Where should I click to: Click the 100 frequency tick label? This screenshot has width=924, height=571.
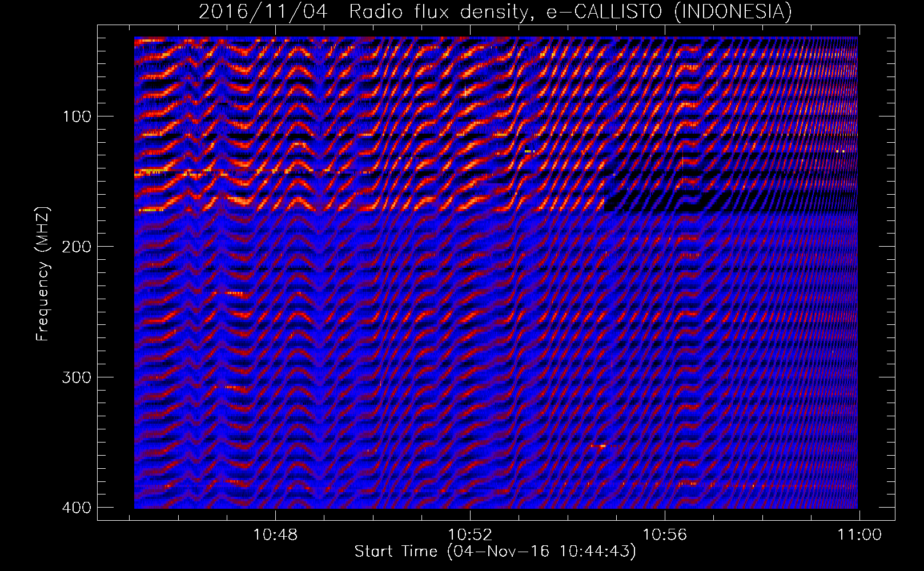click(x=77, y=117)
